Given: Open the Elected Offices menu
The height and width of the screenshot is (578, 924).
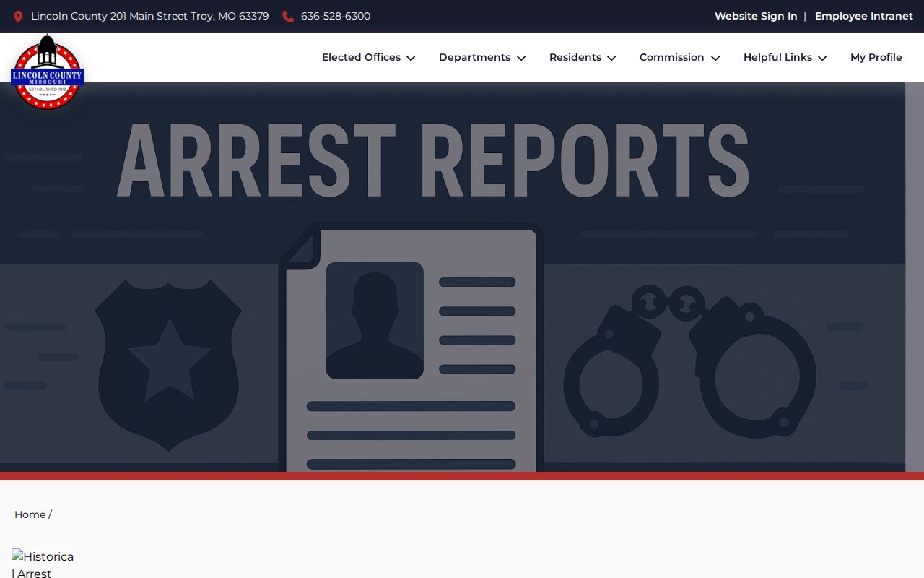Looking at the screenshot, I should (369, 57).
